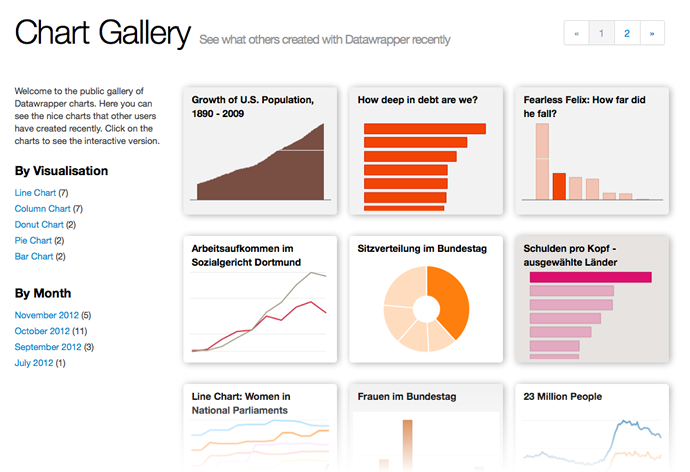View charts from November 2012
This screenshot has height=472, width=690.
[x=46, y=315]
